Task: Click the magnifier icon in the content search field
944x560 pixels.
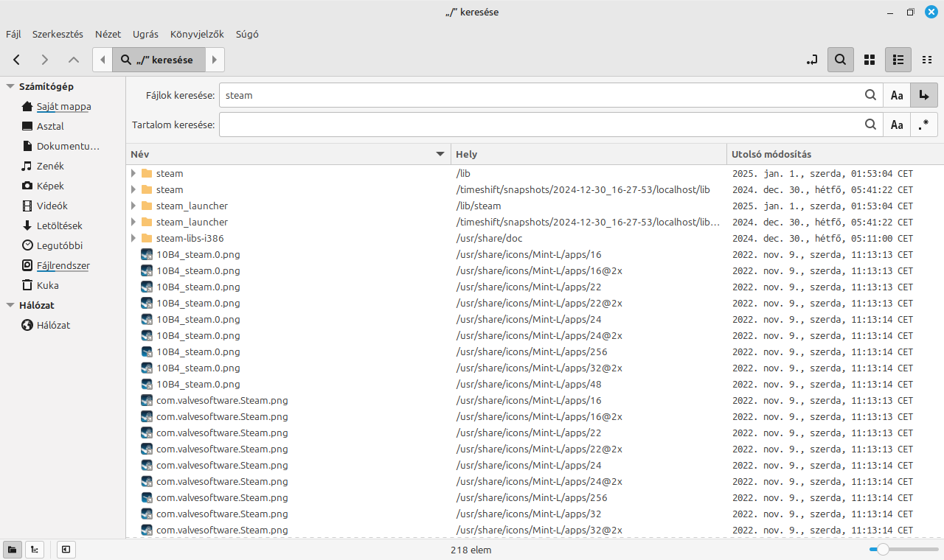Action: 871,125
